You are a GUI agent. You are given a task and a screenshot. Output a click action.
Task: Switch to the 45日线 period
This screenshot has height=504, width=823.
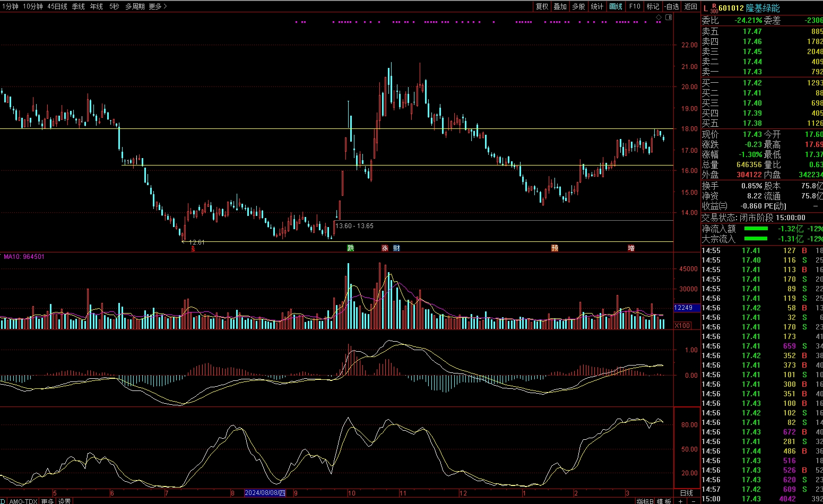(57, 6)
